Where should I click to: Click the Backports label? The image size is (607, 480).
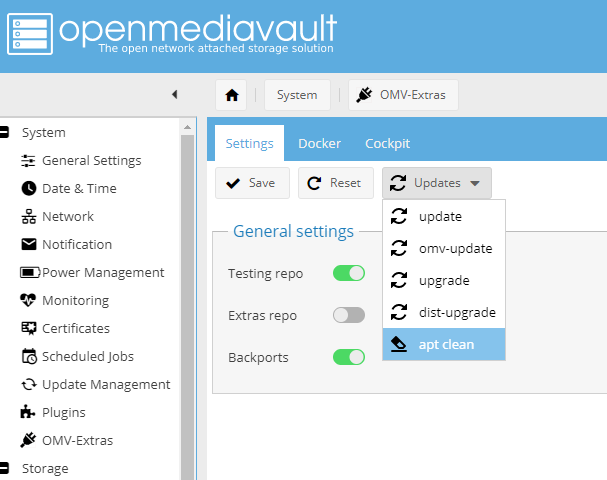[258, 357]
